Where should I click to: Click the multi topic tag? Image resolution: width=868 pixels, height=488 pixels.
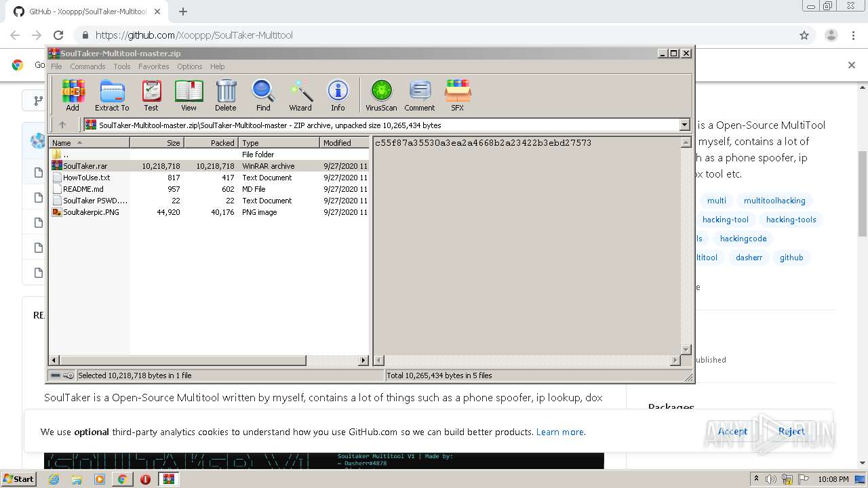click(716, 201)
